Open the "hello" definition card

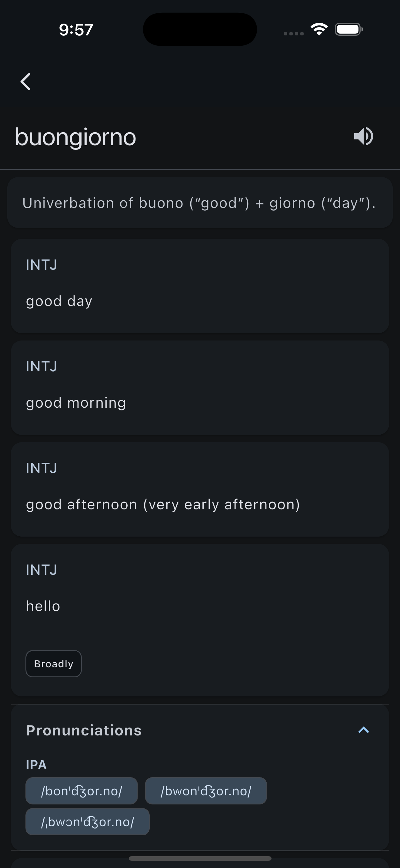point(200,607)
